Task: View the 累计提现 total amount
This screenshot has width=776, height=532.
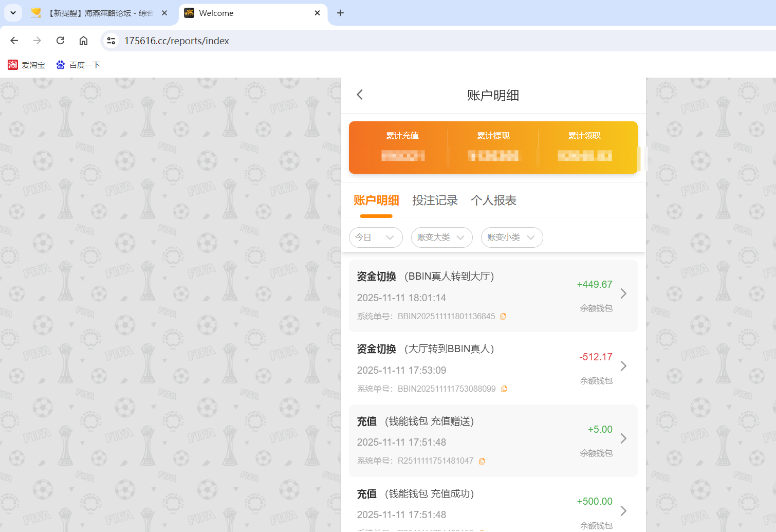Action: (493, 156)
